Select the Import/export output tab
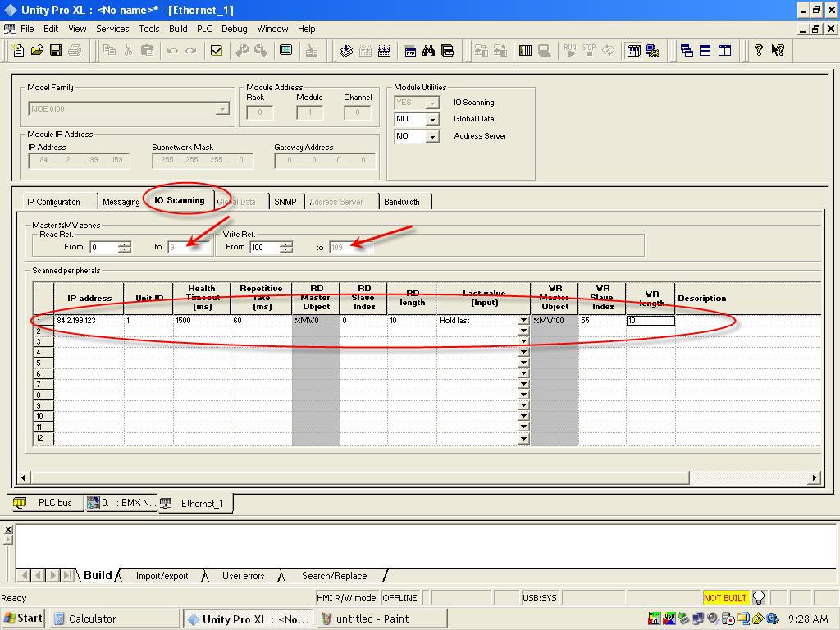840x630 pixels. [162, 576]
